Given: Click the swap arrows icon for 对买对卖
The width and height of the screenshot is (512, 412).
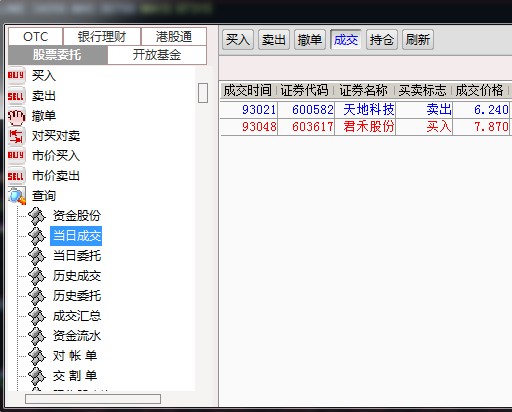Looking at the screenshot, I should click(16, 136).
